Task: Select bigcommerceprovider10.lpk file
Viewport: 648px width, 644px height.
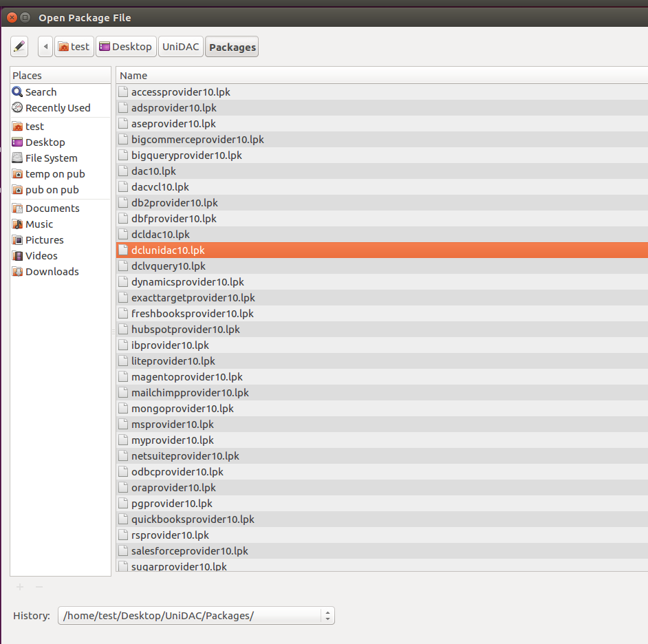Action: [x=382, y=139]
